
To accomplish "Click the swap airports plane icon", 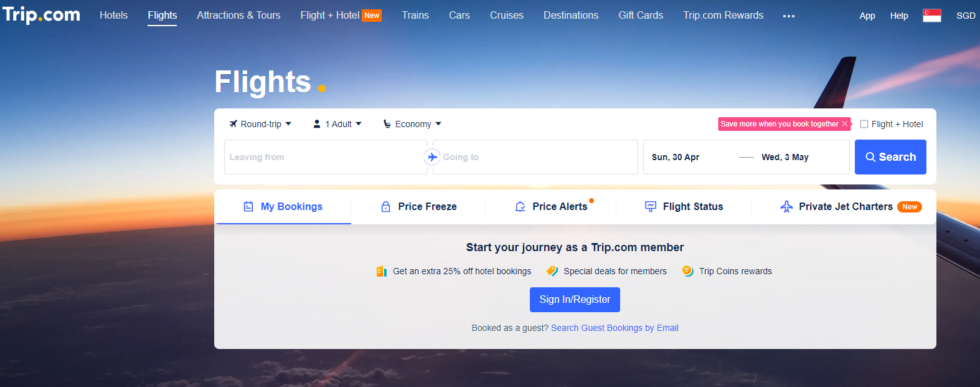I will coord(432,157).
